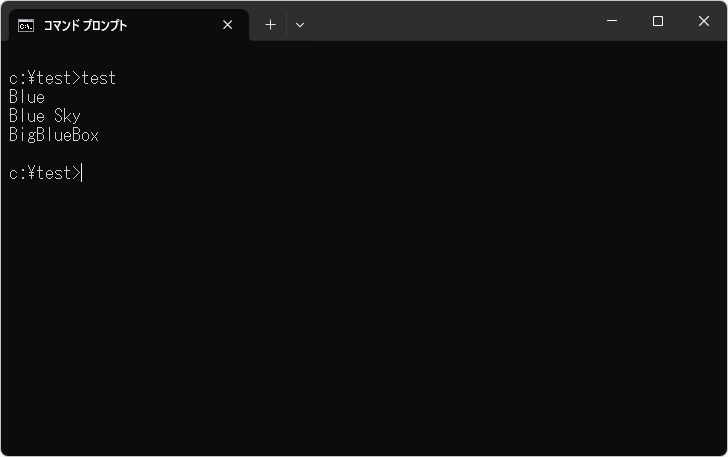This screenshot has width=728, height=457.
Task: Click the word "Blue" in the "Blue Sky" line
Action: pyautogui.click(x=27, y=116)
